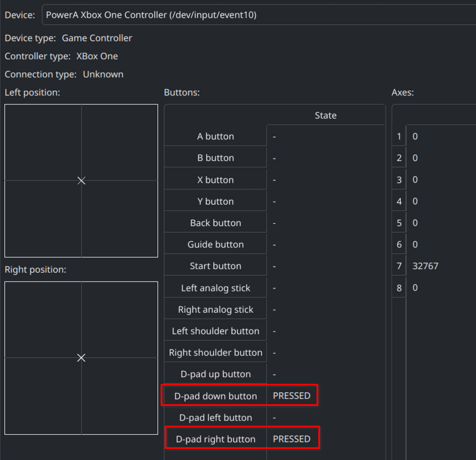Image resolution: width=476 pixels, height=460 pixels.
Task: Select the Left analog stick entry
Action: tap(215, 287)
